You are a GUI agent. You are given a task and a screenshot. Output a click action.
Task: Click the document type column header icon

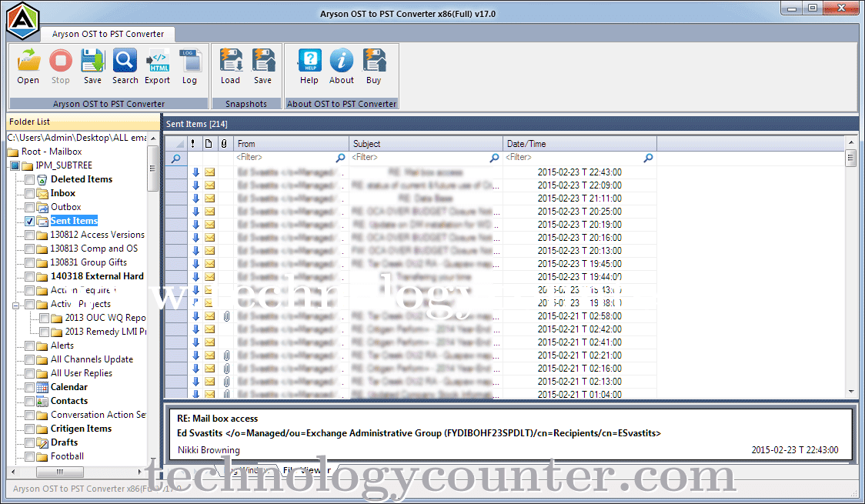pyautogui.click(x=209, y=143)
